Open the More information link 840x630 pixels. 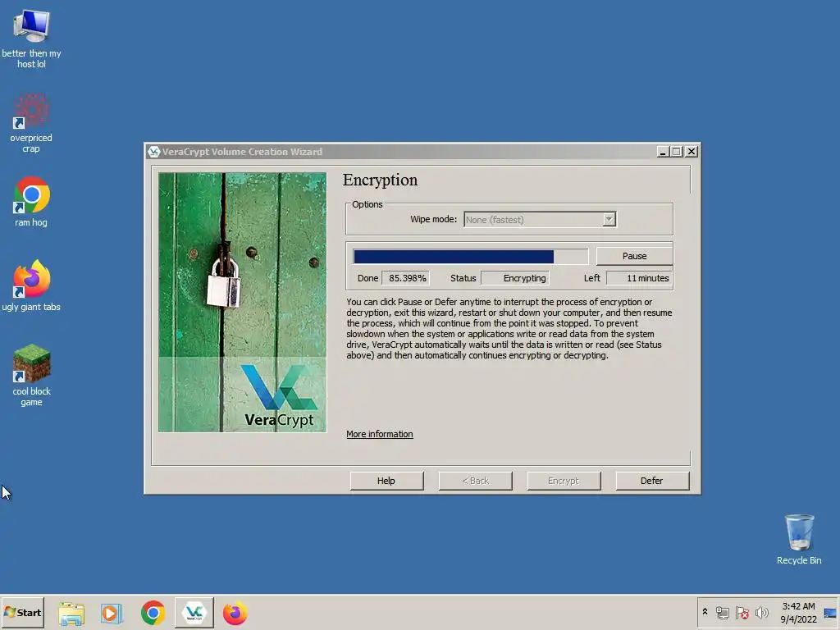[x=379, y=434]
